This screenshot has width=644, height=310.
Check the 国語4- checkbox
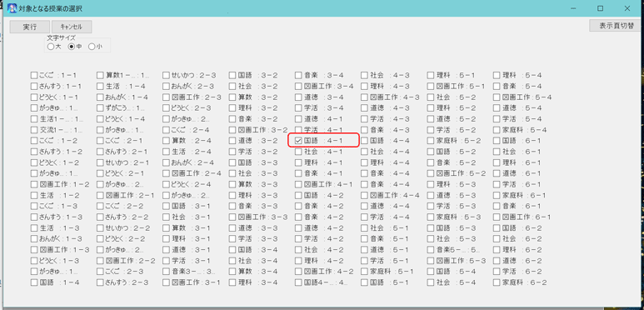298,282
